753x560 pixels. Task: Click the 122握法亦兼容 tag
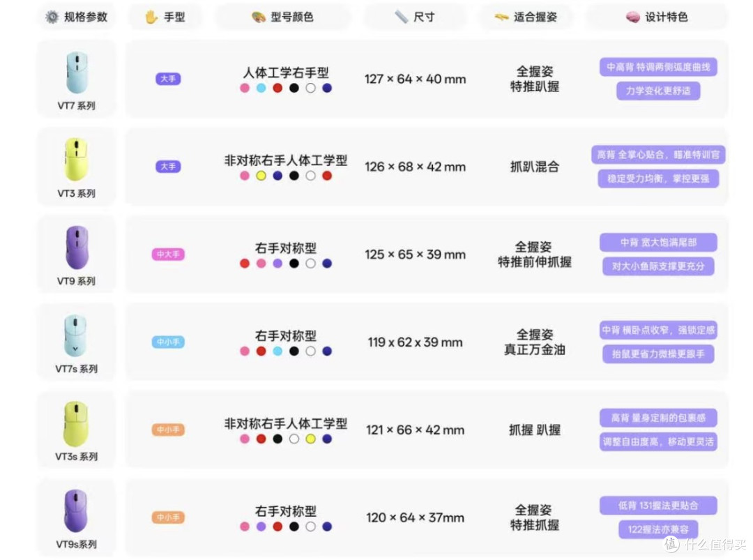tap(658, 529)
